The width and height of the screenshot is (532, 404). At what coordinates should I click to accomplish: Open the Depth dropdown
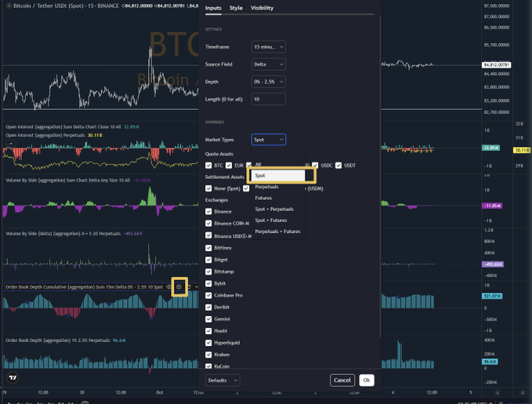click(x=269, y=82)
